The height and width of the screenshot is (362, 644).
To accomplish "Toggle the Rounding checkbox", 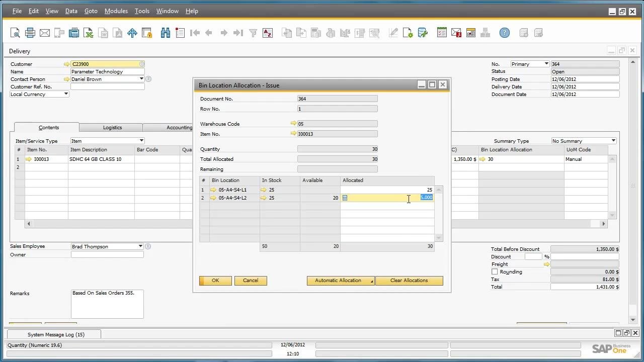I will click(495, 272).
